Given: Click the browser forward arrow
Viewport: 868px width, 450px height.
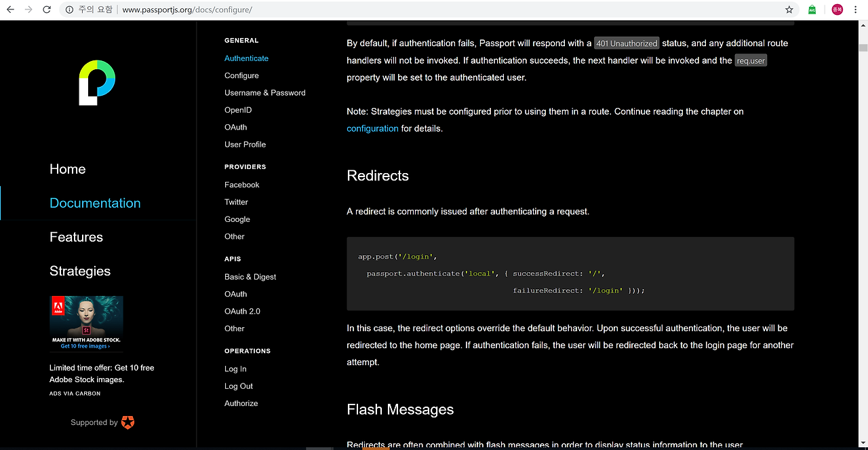Looking at the screenshot, I should pyautogui.click(x=28, y=10).
